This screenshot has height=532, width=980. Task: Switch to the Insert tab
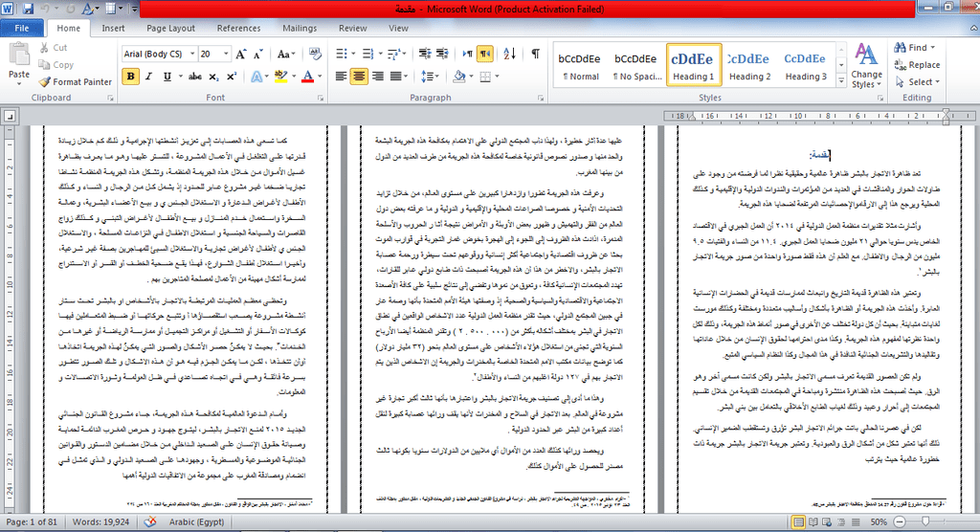pos(113,28)
